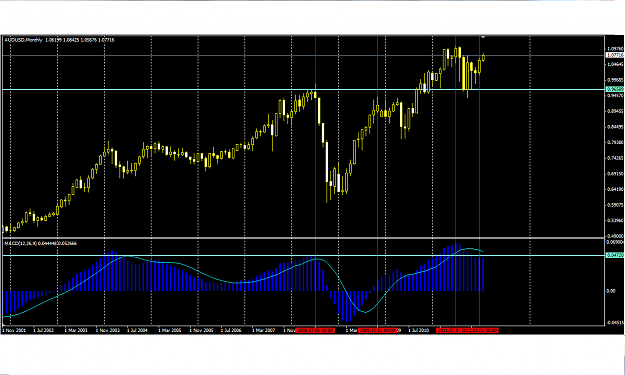Click the 1 Nov 2005 time axis label
625x375 pixels.
[x=201, y=330]
